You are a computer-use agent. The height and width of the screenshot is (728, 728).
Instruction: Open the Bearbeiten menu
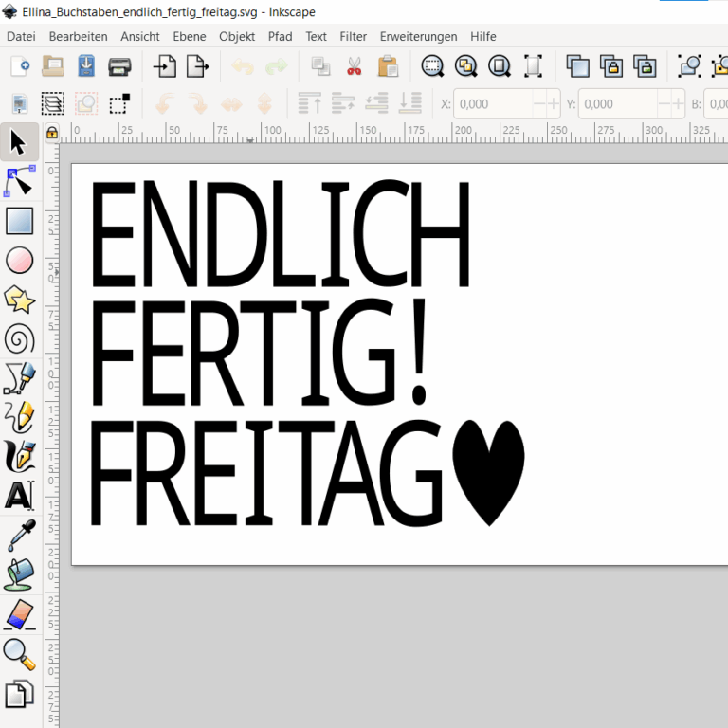pyautogui.click(x=78, y=36)
